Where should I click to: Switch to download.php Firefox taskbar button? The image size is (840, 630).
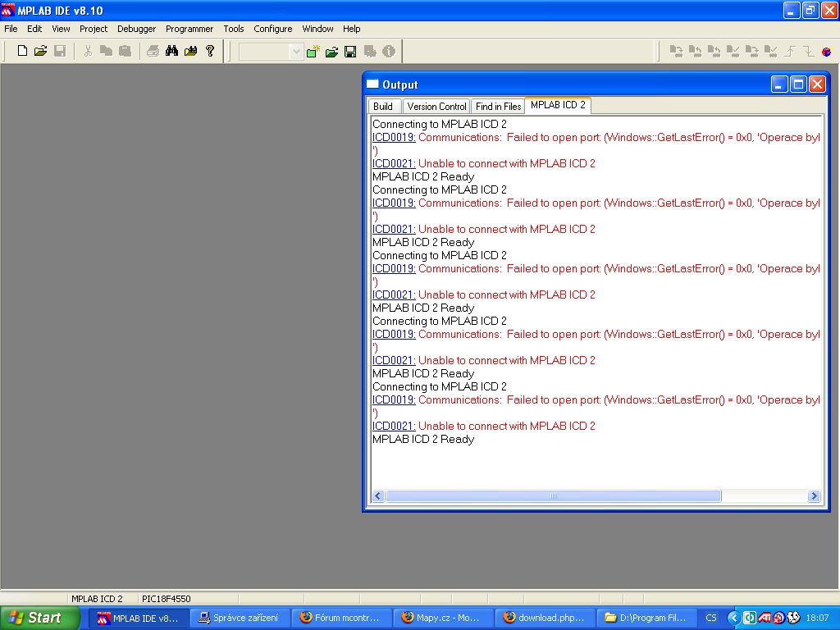[545, 618]
